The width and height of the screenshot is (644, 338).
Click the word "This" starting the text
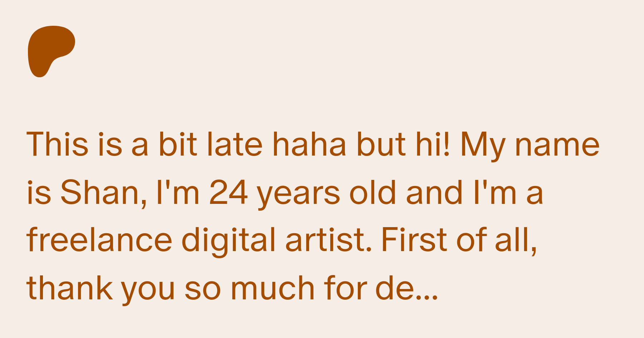coord(57,144)
